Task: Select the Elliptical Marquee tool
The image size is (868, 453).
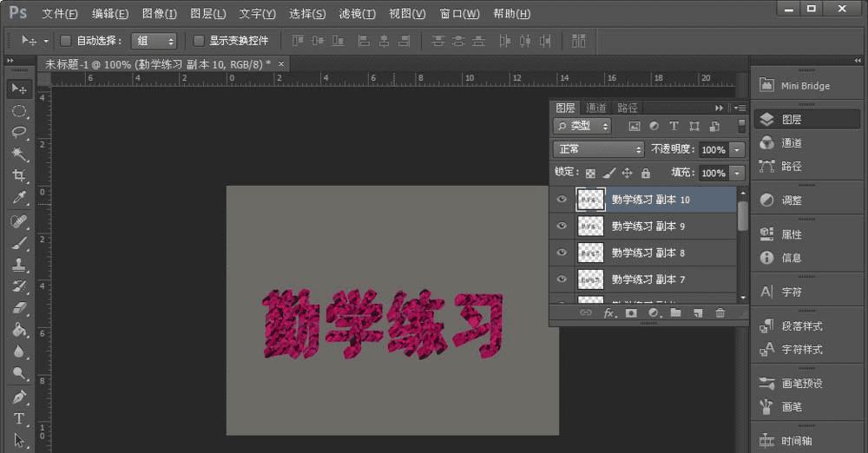Action: (x=19, y=111)
